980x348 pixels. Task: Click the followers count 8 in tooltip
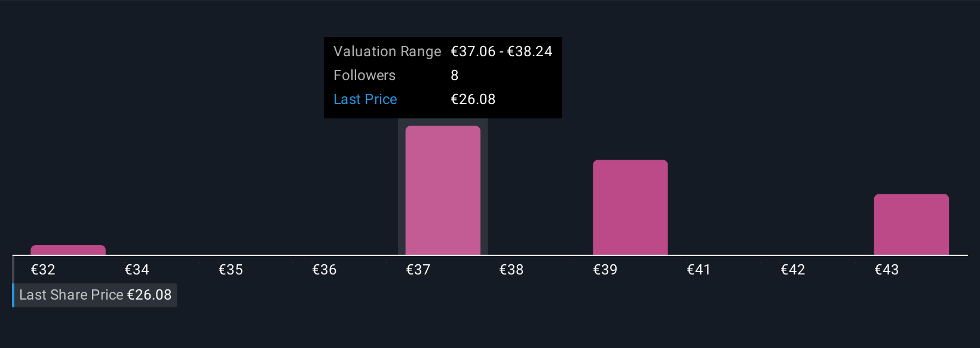[455, 75]
